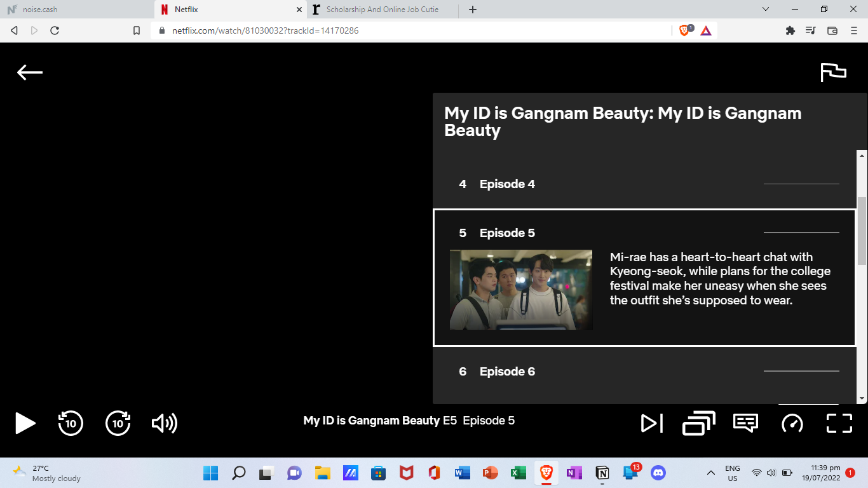Play the video
Image resolution: width=868 pixels, height=488 pixels.
pos(25,423)
